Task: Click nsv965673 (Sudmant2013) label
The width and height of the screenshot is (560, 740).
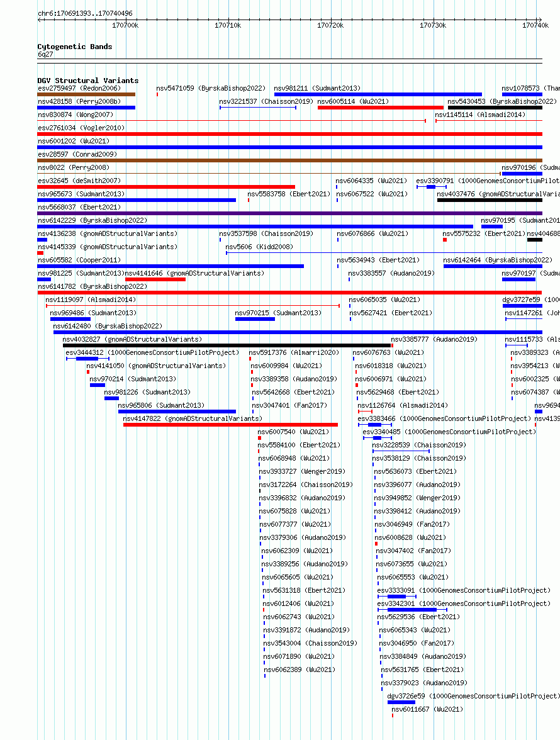Action: click(x=81, y=194)
